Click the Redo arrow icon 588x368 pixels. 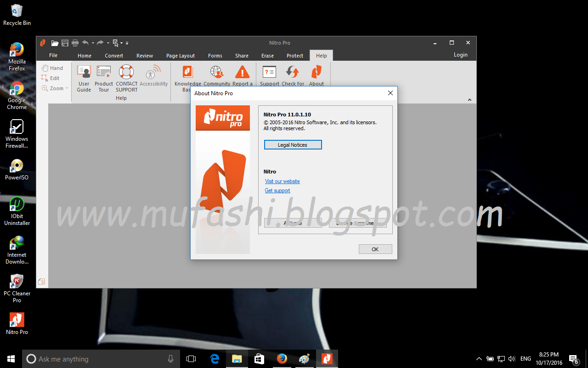tap(100, 43)
